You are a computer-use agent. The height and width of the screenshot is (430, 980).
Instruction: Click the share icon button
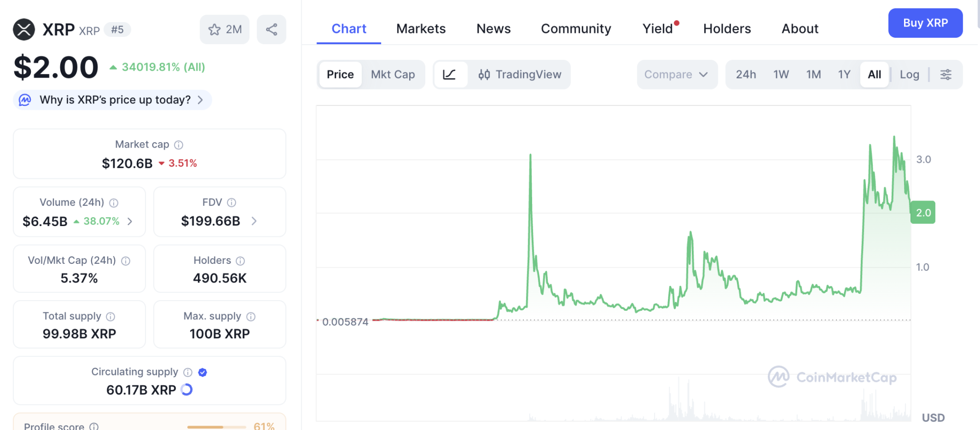271,29
